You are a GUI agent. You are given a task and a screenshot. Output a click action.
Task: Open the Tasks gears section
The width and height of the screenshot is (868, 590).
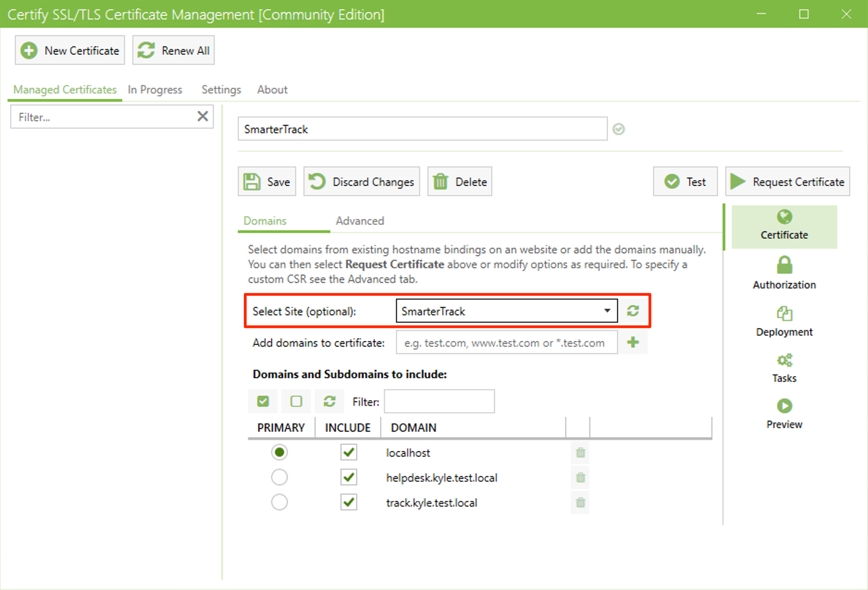784,369
